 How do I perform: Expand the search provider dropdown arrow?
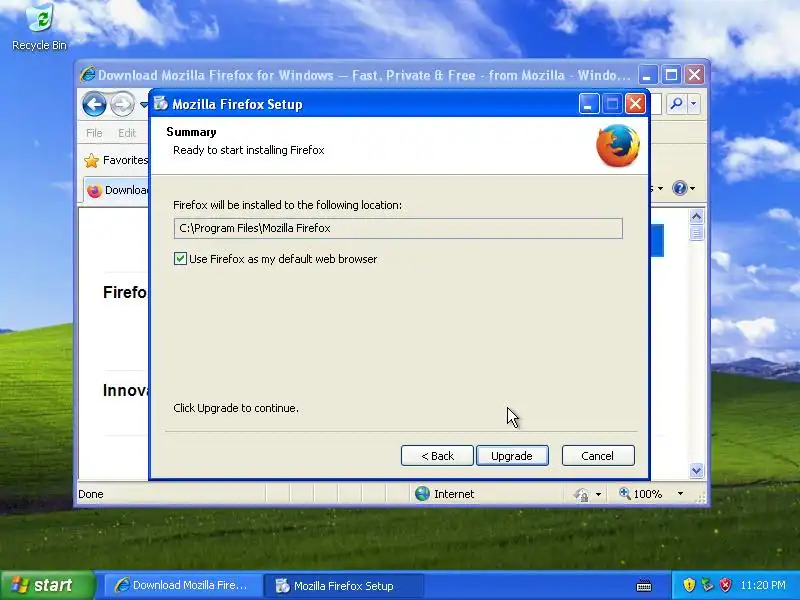click(x=693, y=104)
